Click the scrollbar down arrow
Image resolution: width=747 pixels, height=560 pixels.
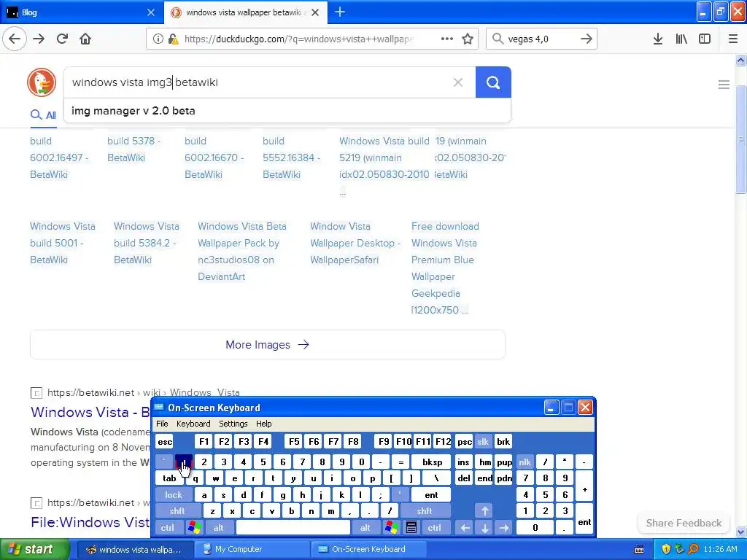(740, 532)
